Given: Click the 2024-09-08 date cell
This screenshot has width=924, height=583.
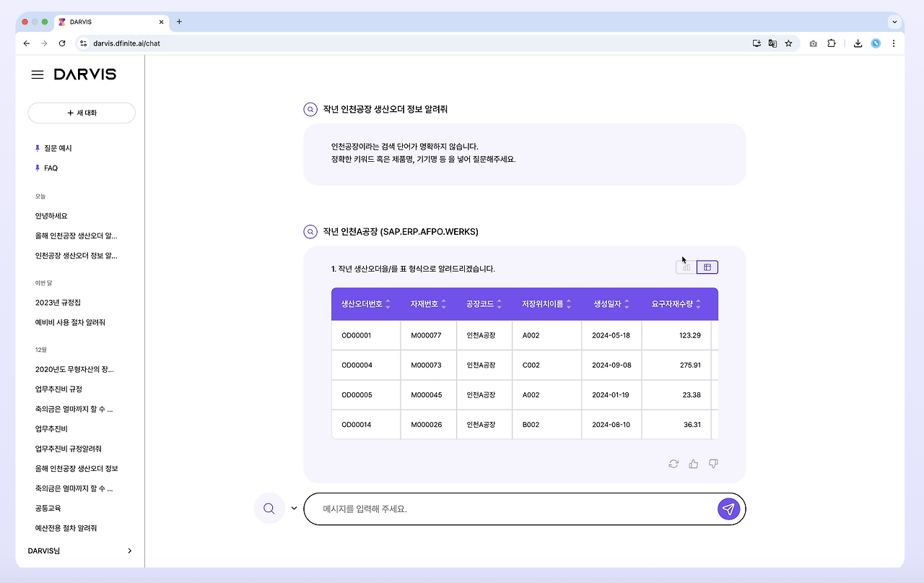Looking at the screenshot, I should 611,365.
